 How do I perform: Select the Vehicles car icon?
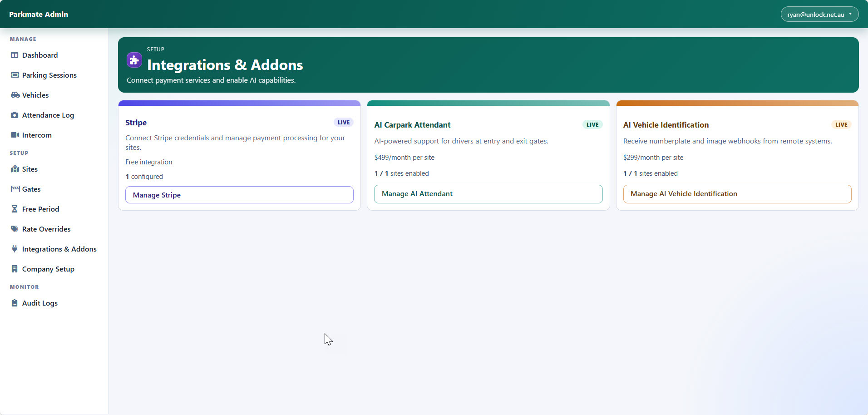pyautogui.click(x=15, y=95)
